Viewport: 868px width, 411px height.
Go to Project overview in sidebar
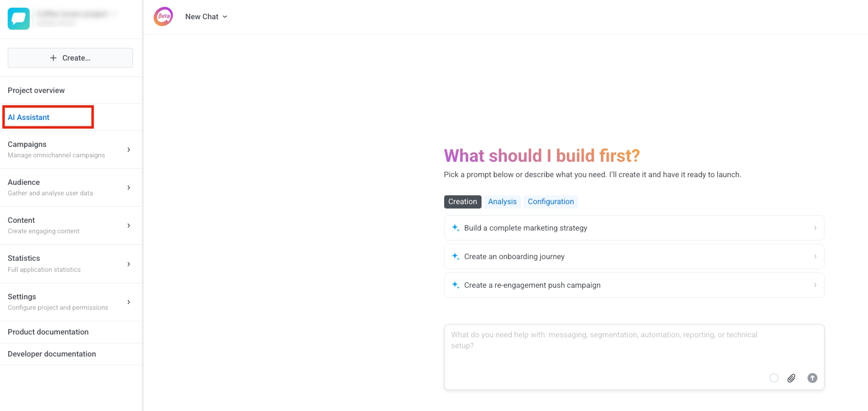36,90
